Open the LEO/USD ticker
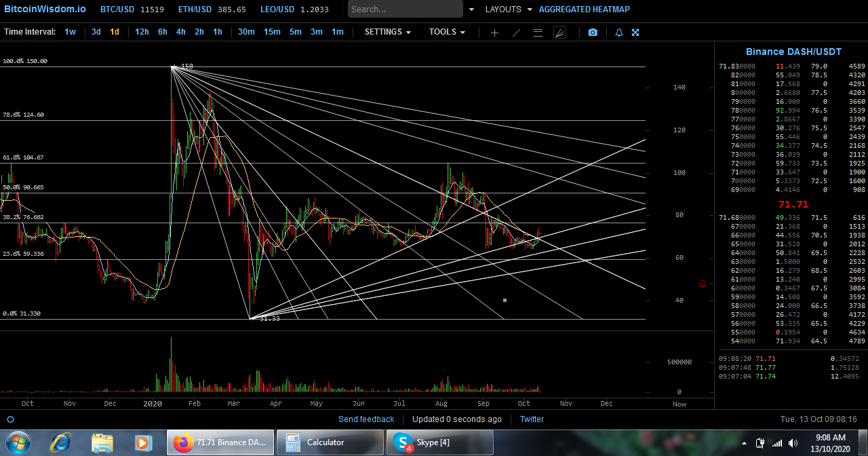The width and height of the screenshot is (868, 456). (x=294, y=9)
